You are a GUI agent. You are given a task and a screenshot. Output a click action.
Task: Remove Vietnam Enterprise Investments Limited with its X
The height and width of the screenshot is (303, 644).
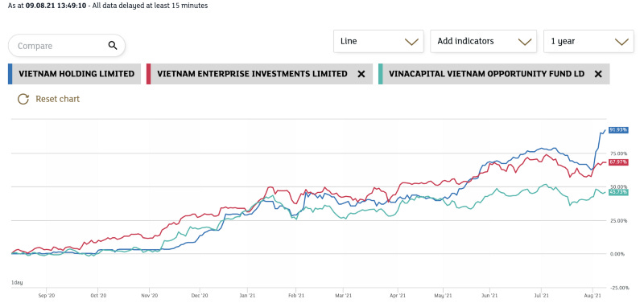tap(361, 74)
